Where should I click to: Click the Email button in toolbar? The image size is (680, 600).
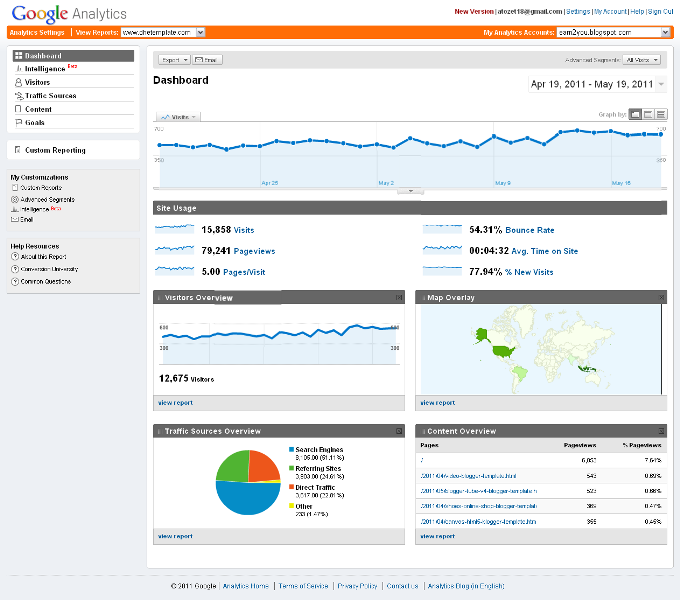[207, 60]
